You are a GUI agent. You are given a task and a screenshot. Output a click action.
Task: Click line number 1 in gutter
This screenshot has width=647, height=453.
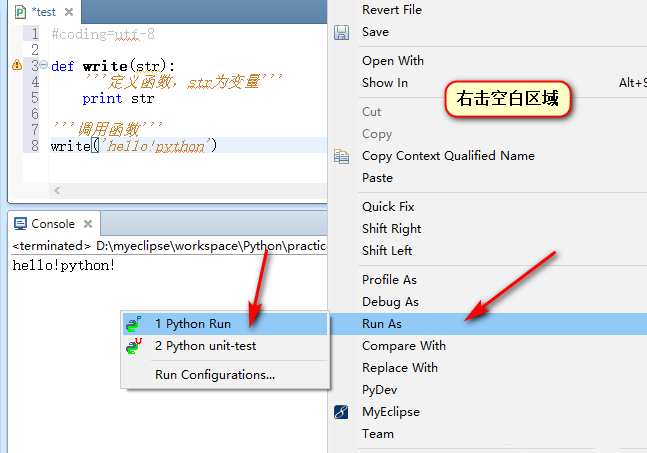coord(35,34)
